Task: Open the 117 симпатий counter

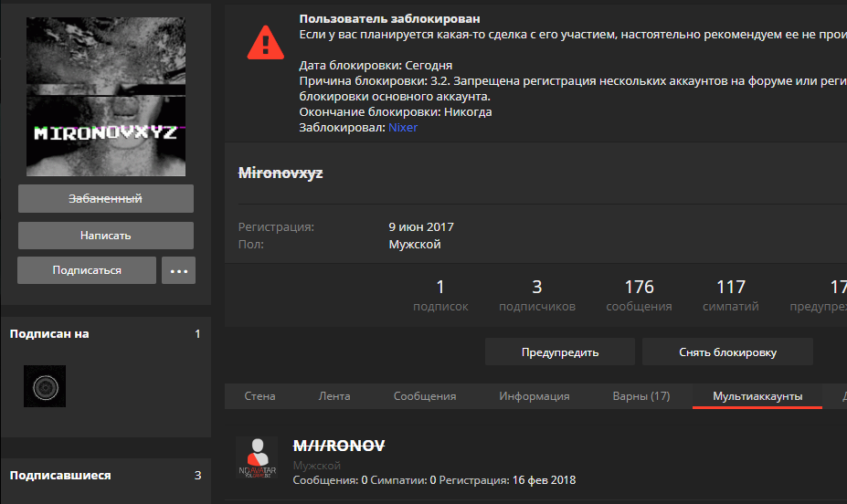Action: 731,295
